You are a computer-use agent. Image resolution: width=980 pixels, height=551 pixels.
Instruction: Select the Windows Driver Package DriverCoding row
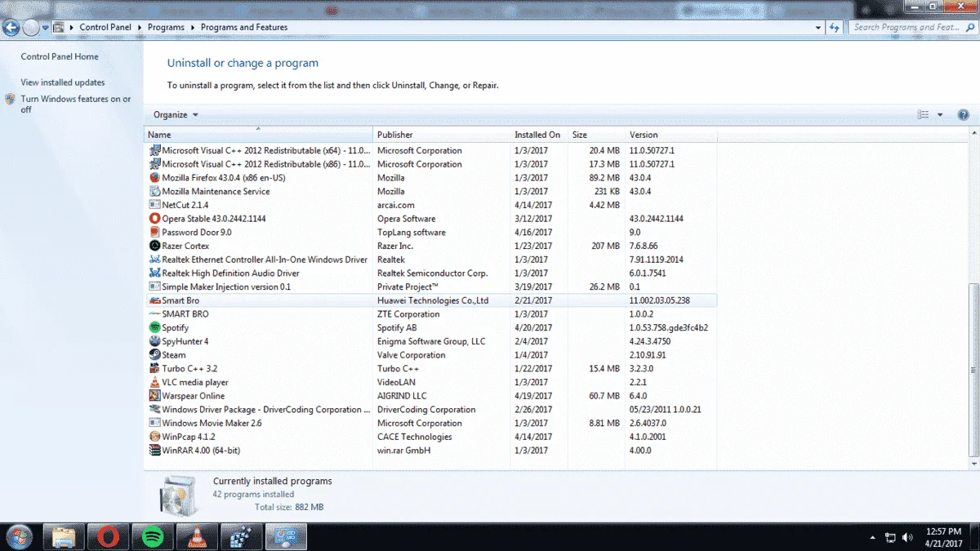pos(431,410)
